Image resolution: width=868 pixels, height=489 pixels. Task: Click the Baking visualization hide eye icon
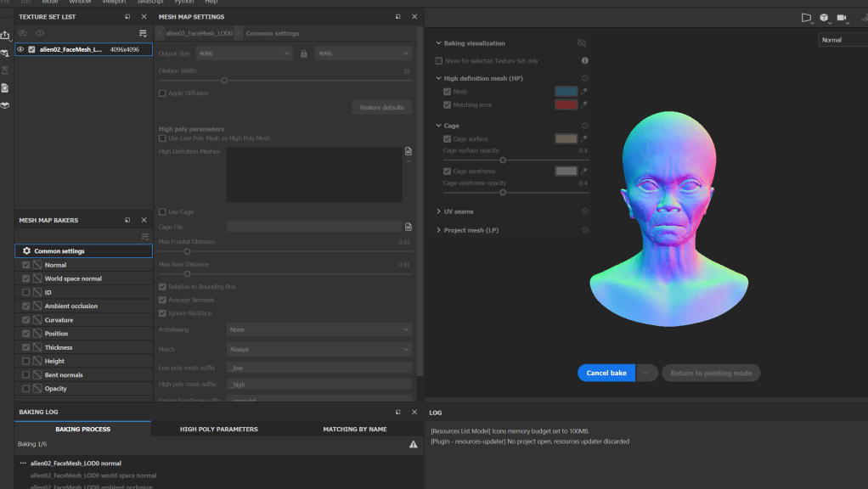tap(582, 42)
